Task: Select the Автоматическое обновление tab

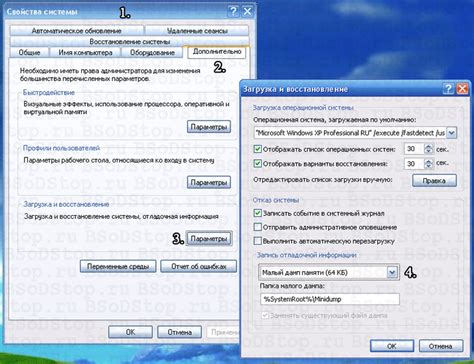Action: click(x=76, y=31)
